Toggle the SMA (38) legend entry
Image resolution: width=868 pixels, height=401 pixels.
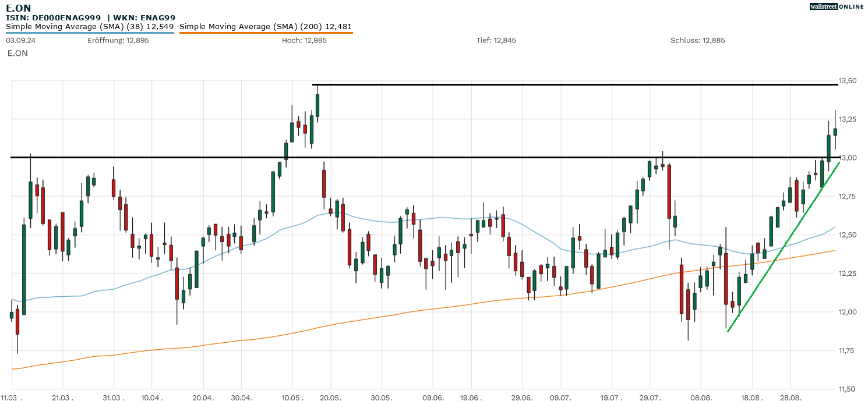[x=90, y=27]
